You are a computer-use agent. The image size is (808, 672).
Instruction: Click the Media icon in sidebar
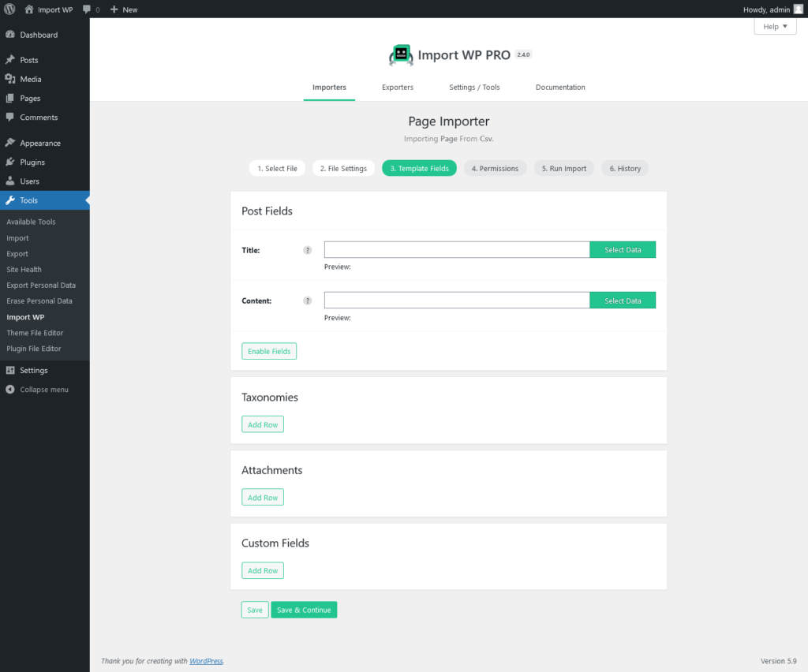coord(9,79)
